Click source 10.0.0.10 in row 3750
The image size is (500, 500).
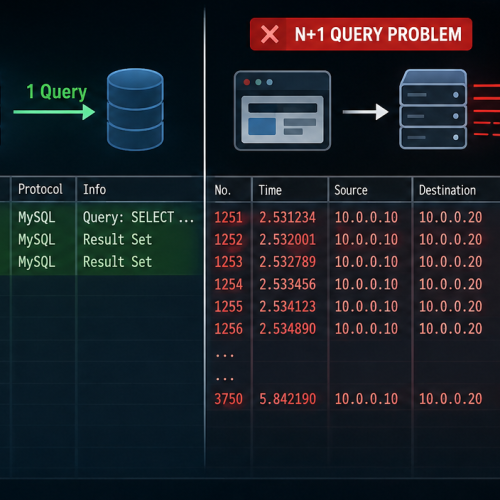pos(366,399)
